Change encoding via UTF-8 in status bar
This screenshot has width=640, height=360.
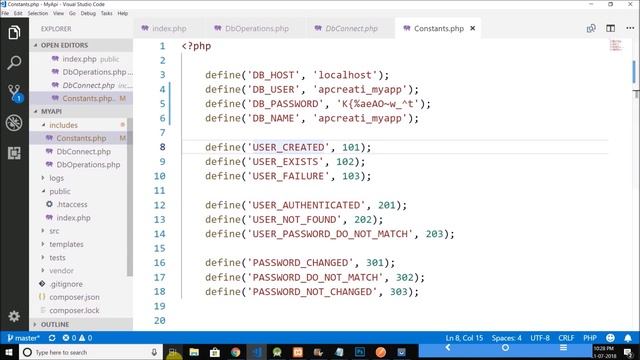(x=540, y=338)
